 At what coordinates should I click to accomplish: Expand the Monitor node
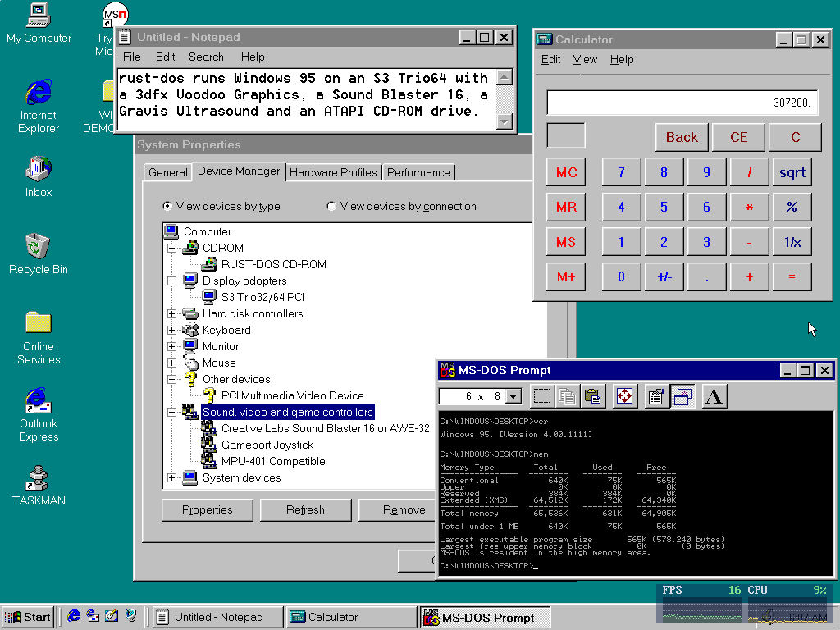pyautogui.click(x=171, y=346)
